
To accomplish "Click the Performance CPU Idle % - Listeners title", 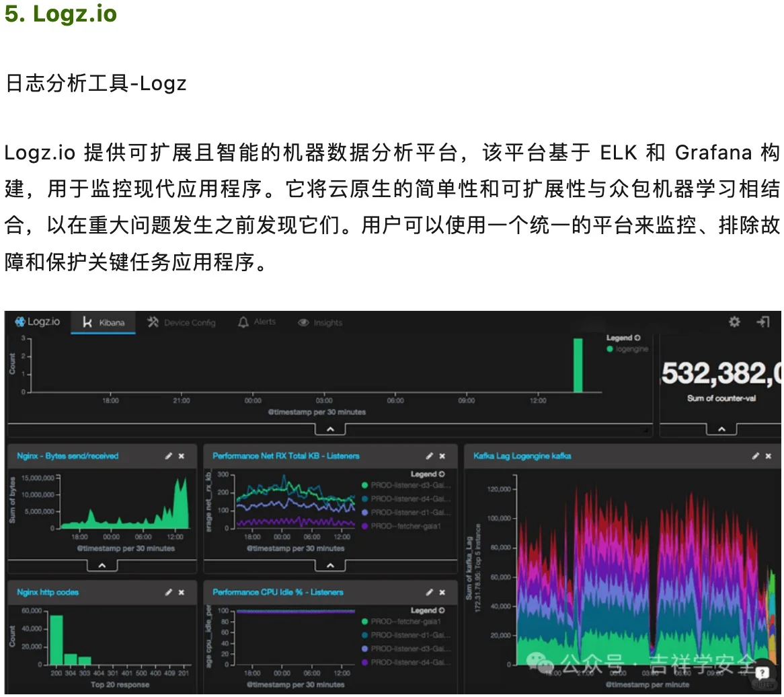I will 278,592.
